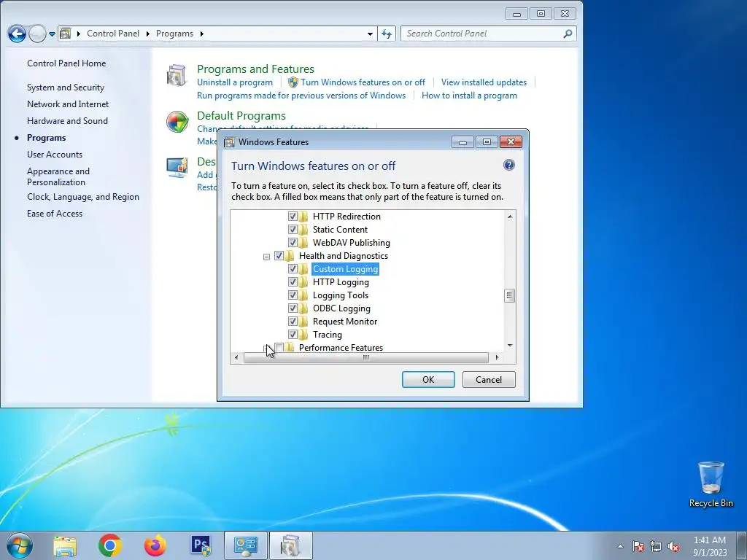747x560 pixels.
Task: Open Appearance and Personalization category
Action: point(58,176)
